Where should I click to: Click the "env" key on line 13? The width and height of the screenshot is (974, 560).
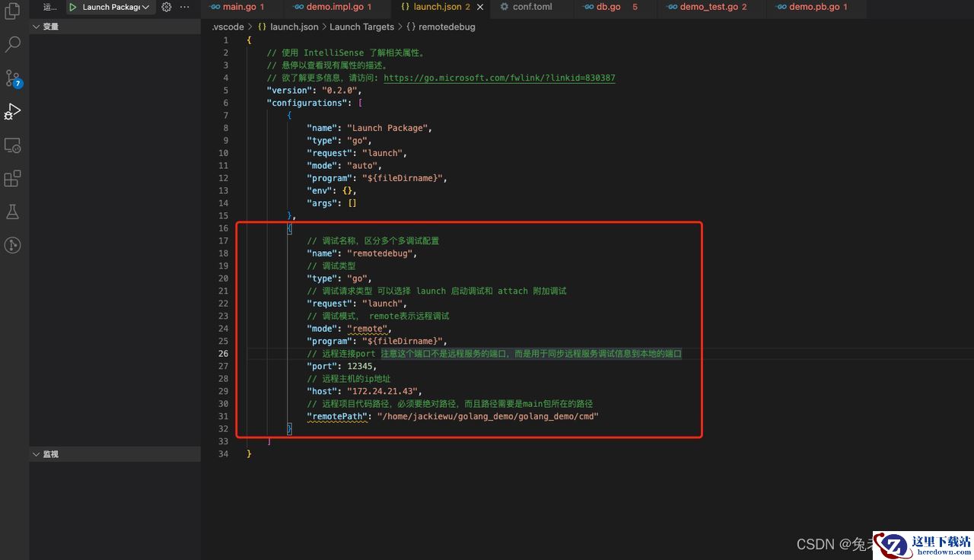click(x=320, y=190)
